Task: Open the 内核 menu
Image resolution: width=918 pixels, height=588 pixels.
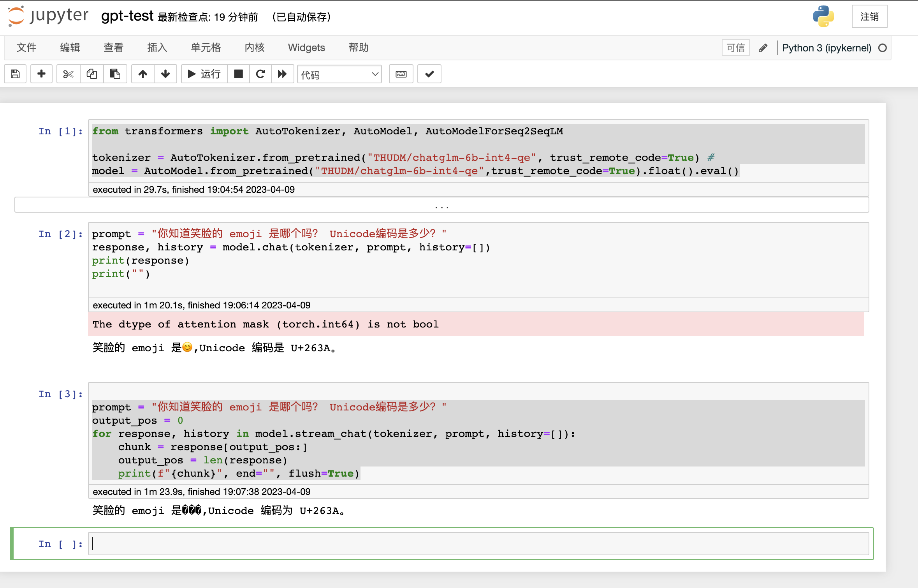Action: pos(255,48)
